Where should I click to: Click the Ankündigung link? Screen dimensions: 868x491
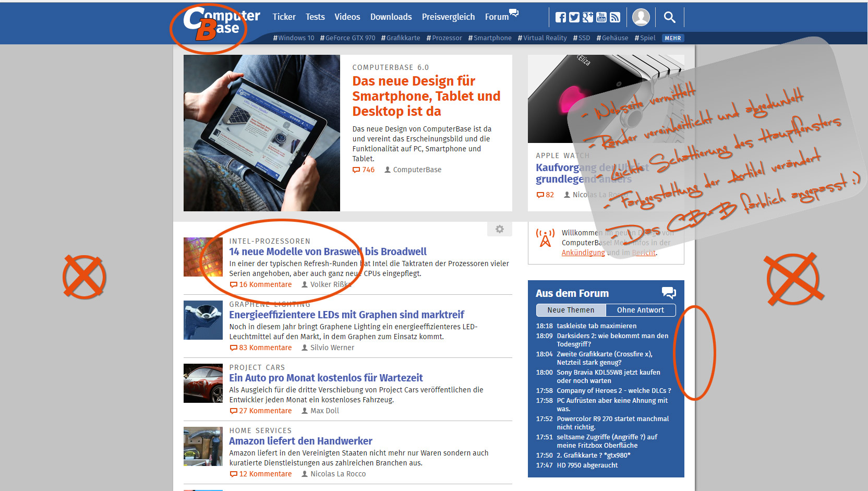(x=583, y=253)
